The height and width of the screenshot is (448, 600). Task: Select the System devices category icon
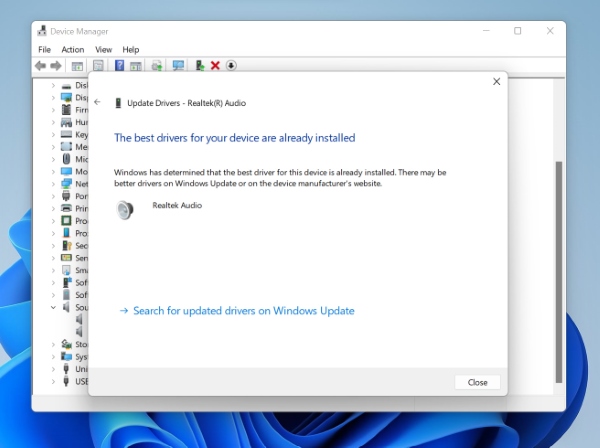pyautogui.click(x=66, y=357)
